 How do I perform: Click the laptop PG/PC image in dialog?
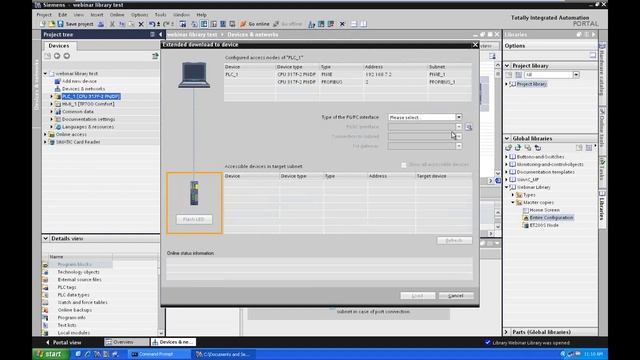(194, 75)
